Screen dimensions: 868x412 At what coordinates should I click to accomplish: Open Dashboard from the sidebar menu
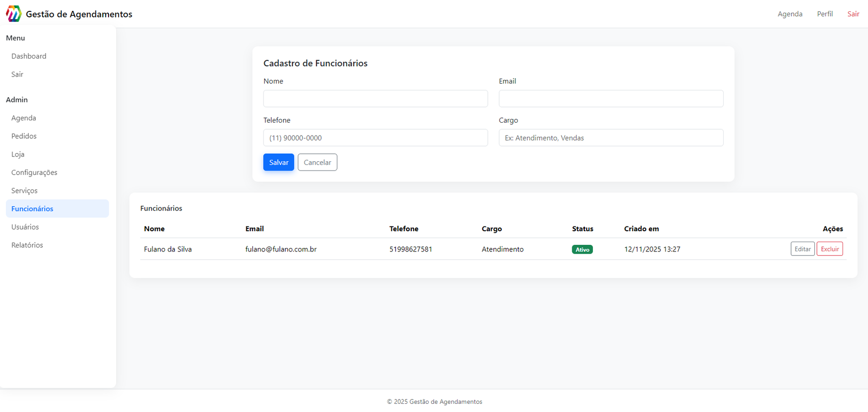click(29, 56)
